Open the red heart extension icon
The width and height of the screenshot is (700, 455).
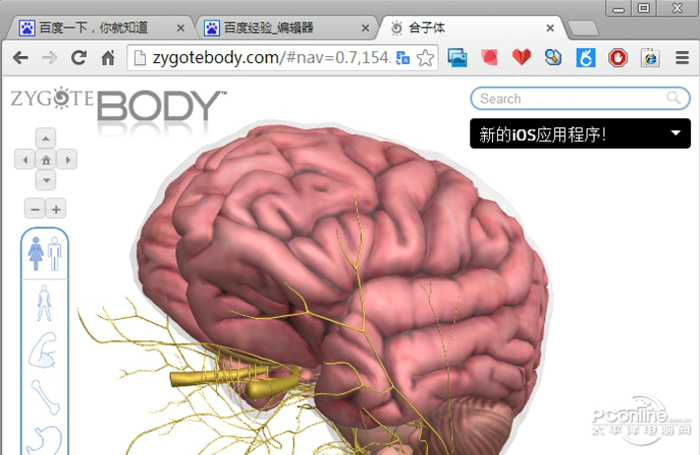click(521, 57)
